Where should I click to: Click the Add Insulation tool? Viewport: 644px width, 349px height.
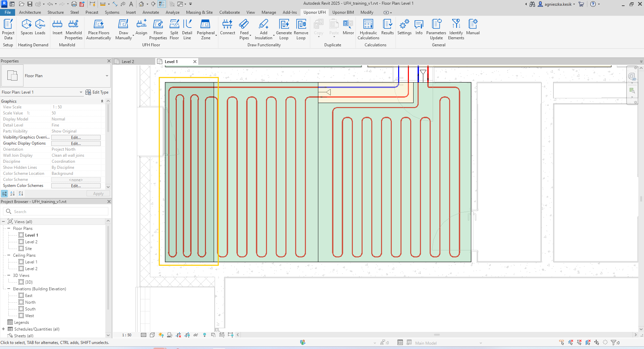[x=264, y=29]
